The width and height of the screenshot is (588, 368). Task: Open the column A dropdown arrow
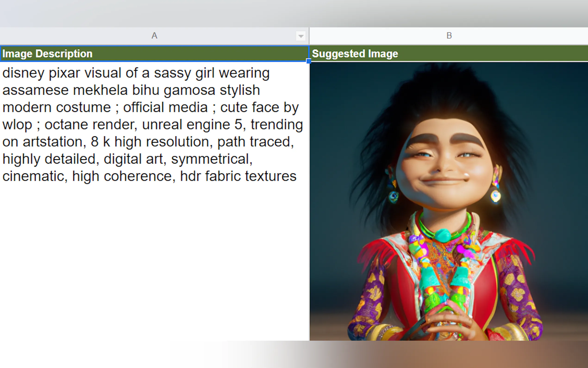coord(301,36)
